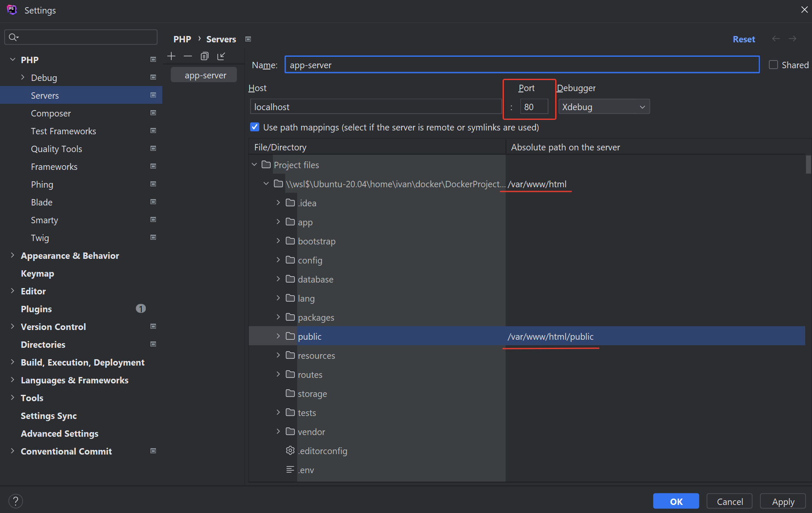Click the project-settings icon on Conventional Commit row
The height and width of the screenshot is (513, 812).
tap(153, 451)
